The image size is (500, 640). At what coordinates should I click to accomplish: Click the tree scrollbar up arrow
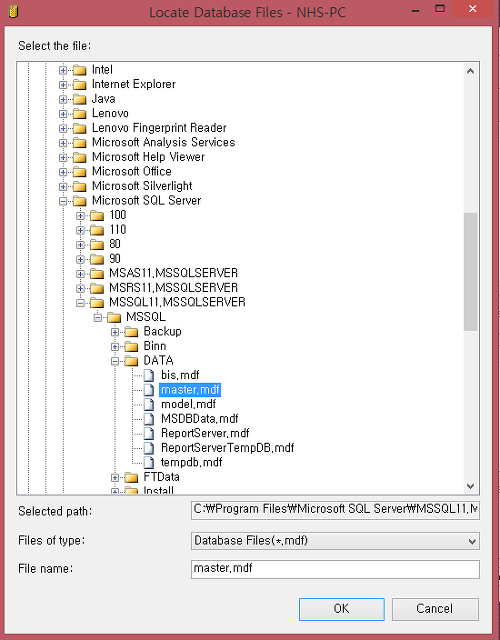point(470,71)
